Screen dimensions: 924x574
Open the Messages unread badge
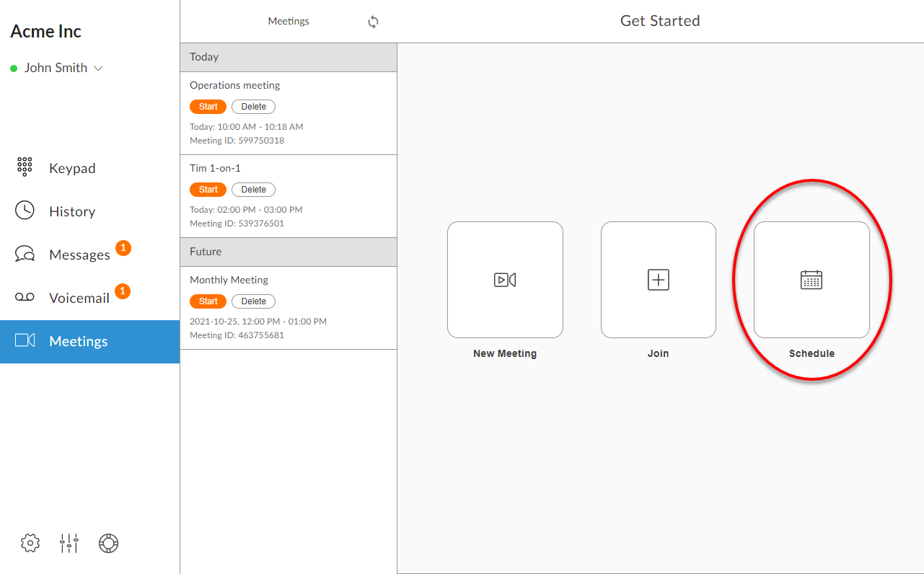point(123,247)
